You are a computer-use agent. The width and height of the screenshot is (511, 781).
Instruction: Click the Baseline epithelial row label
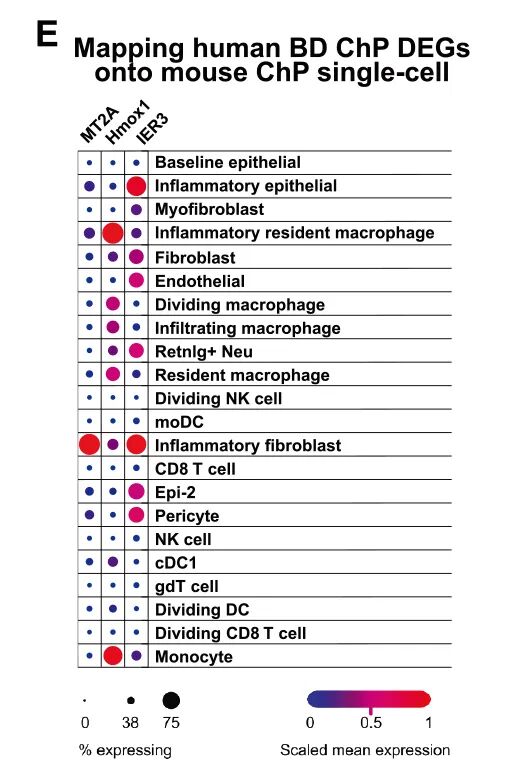pyautogui.click(x=228, y=162)
